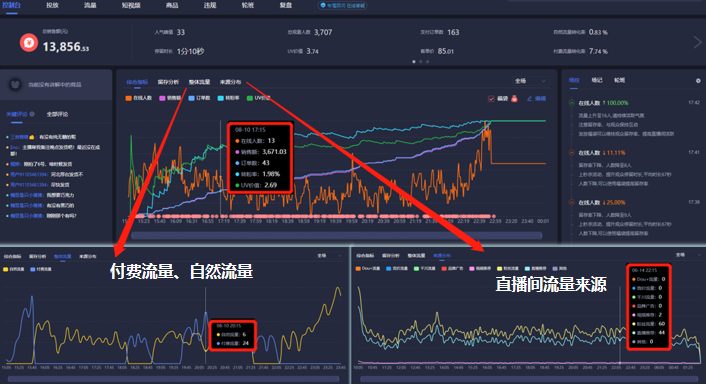The width and height of the screenshot is (706, 385).
Task: Click the red yuan sales icon
Action: coord(29,43)
